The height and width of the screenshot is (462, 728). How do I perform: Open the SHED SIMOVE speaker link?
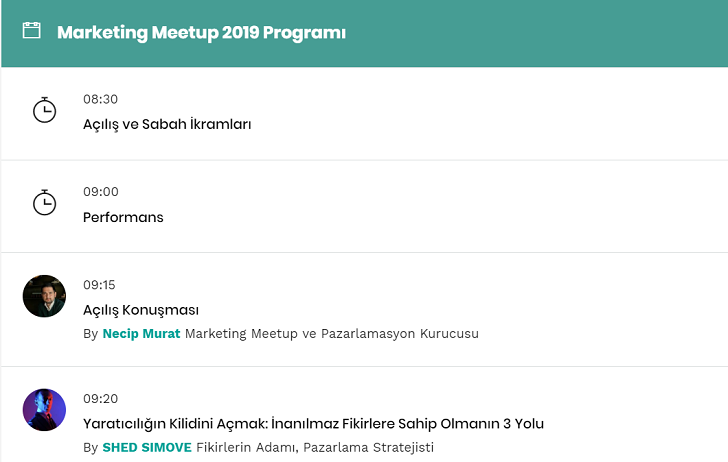147,447
